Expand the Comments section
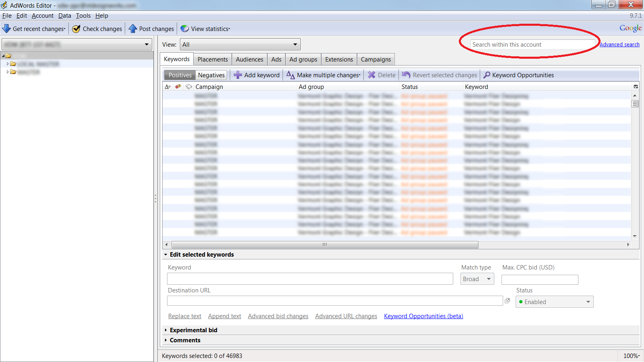The image size is (644, 362). [x=165, y=340]
